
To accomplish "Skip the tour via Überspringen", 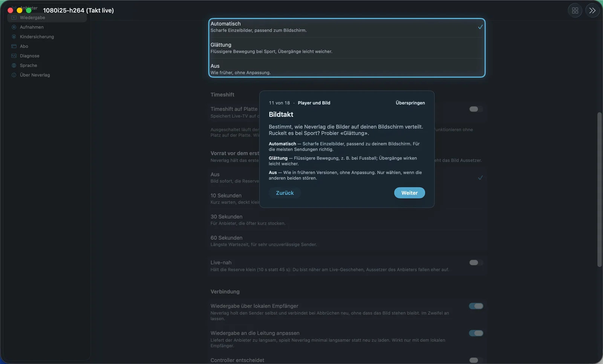I will (410, 103).
